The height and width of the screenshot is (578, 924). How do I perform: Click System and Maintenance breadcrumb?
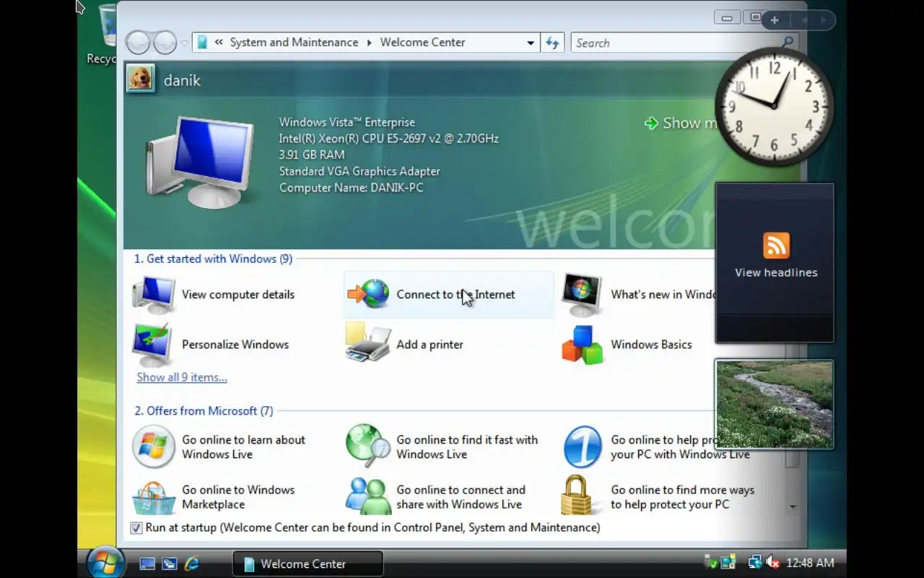pos(294,43)
